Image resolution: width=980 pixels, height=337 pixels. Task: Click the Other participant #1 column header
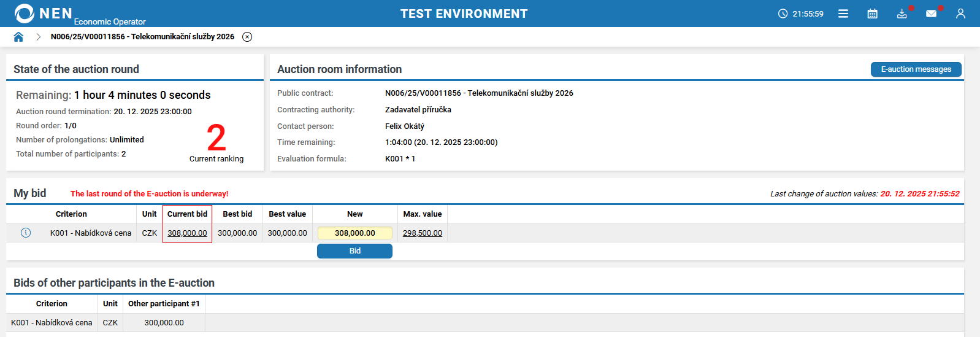164,304
